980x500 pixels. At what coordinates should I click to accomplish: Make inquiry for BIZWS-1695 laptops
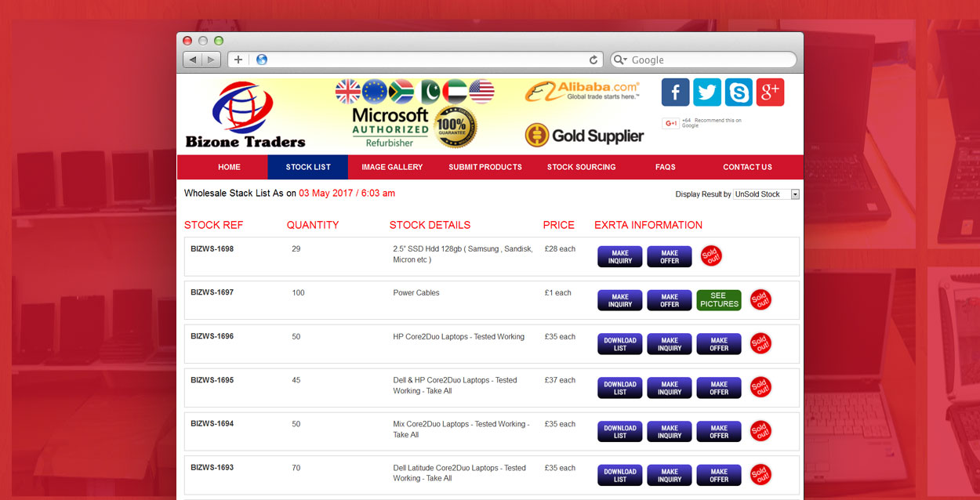(670, 388)
